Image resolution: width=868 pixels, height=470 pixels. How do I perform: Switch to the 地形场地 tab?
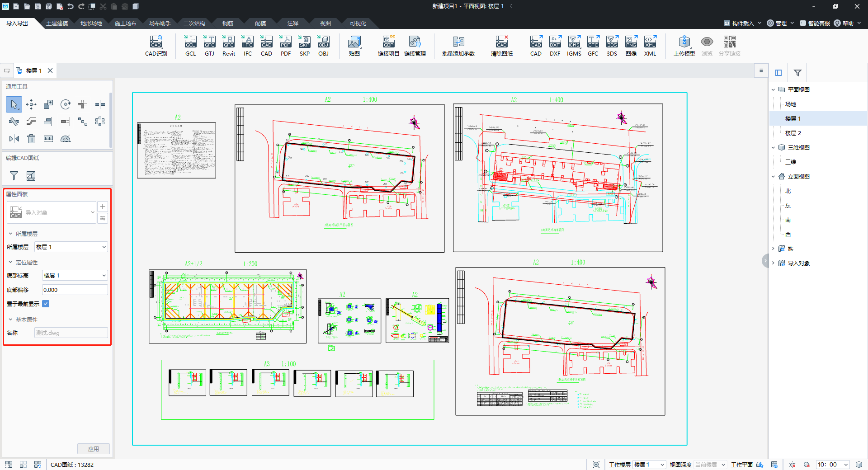(x=91, y=23)
